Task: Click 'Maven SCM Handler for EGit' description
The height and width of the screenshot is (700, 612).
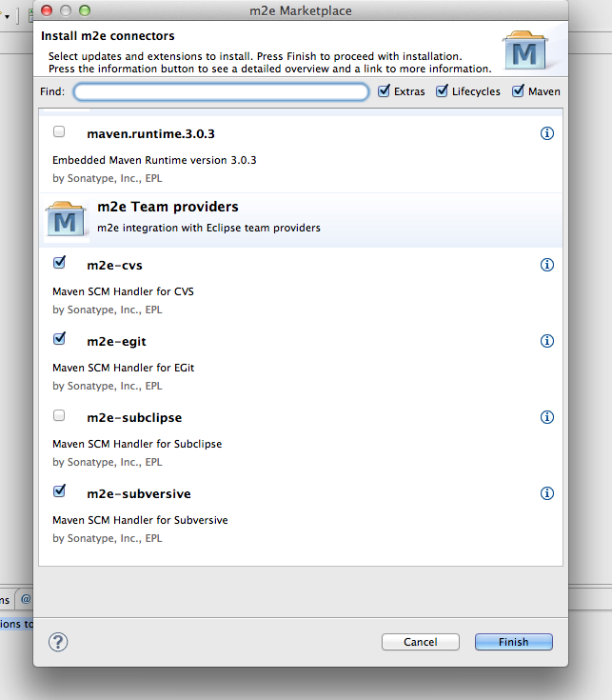Action: click(123, 368)
